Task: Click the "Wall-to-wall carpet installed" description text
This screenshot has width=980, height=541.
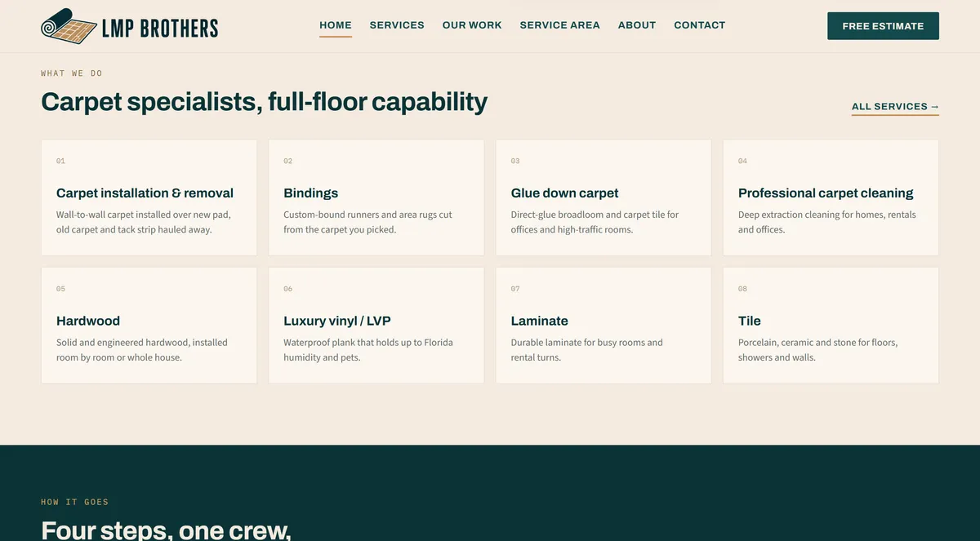Action: [x=144, y=222]
